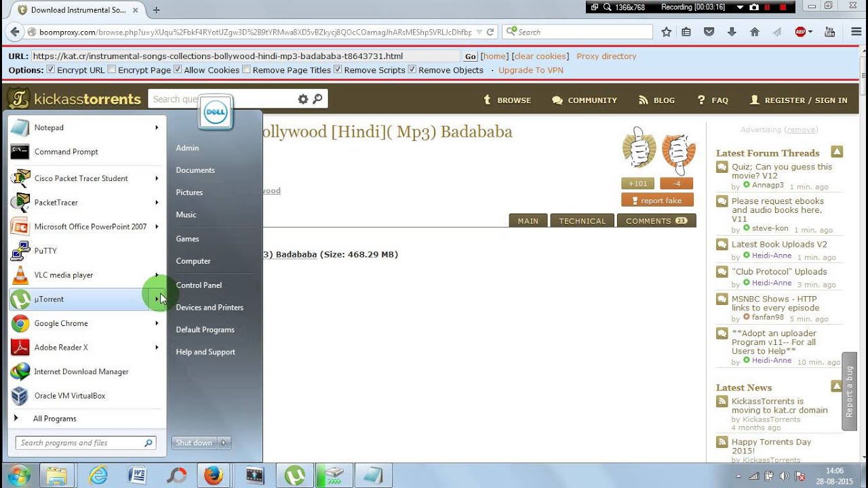
Task: Click the Firefox bookmark star icon
Action: [x=667, y=32]
